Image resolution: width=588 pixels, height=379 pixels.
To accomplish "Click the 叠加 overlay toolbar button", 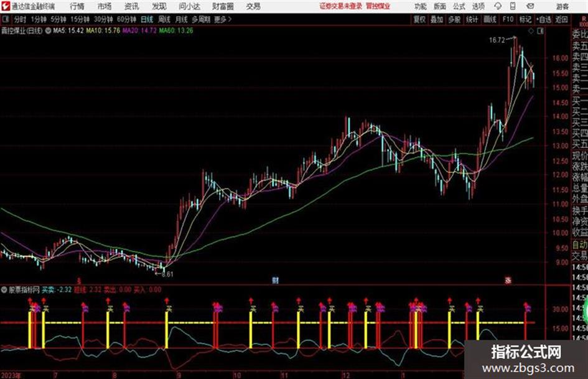I will (437, 19).
